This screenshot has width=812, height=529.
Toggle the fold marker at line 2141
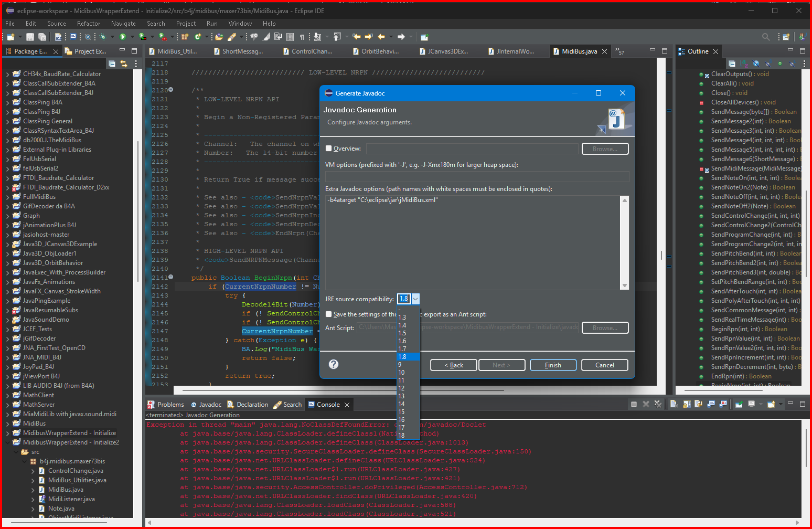coord(171,277)
